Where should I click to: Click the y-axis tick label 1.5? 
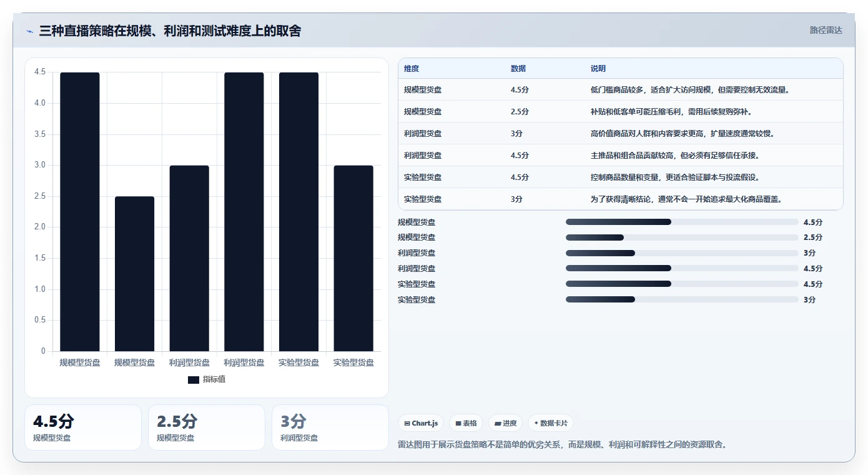(x=40, y=258)
